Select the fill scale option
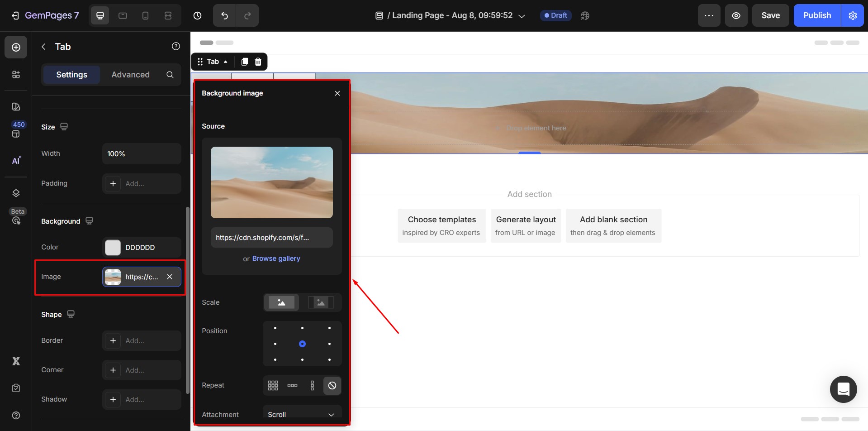 coord(281,302)
